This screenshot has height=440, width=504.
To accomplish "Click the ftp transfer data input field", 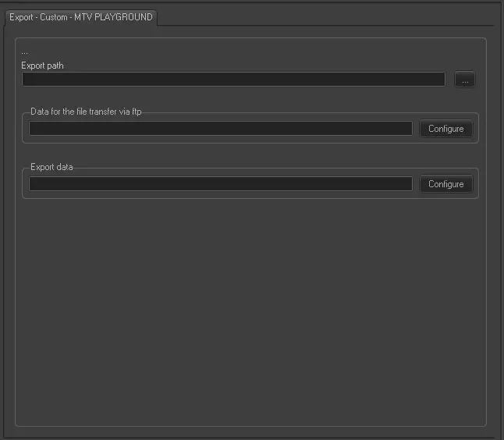I will (221, 129).
